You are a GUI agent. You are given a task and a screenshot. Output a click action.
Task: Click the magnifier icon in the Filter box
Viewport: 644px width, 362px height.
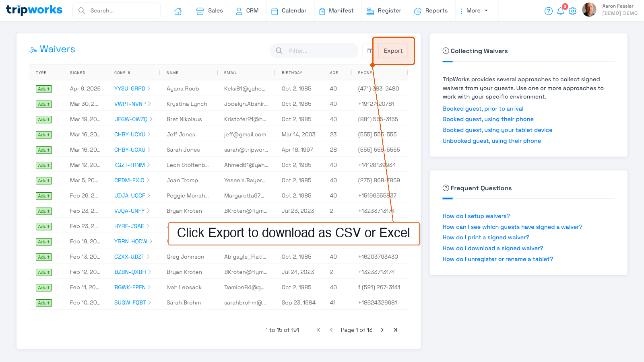click(279, 51)
